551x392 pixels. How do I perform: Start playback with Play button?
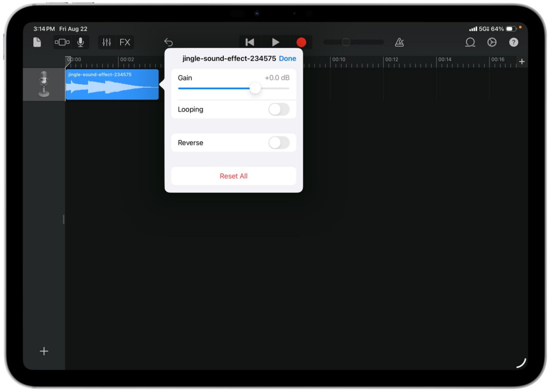point(275,42)
